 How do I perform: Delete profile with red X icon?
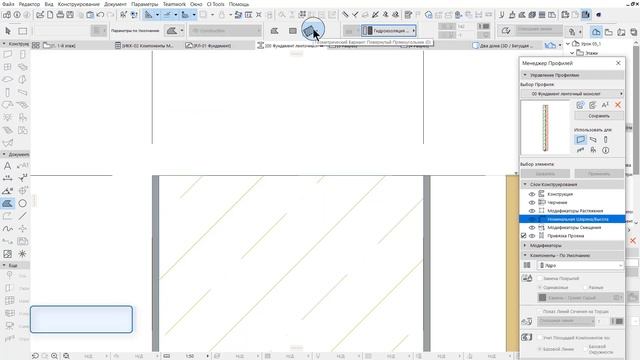tap(618, 105)
